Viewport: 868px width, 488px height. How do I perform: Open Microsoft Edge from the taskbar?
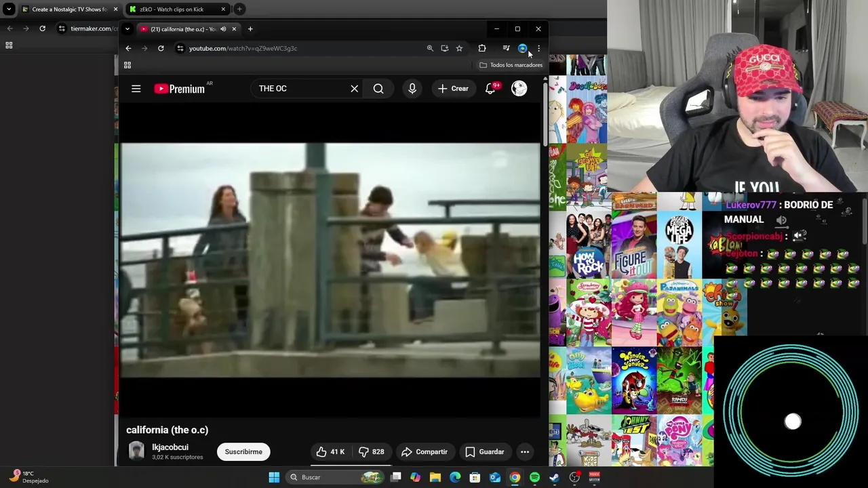pyautogui.click(x=455, y=477)
